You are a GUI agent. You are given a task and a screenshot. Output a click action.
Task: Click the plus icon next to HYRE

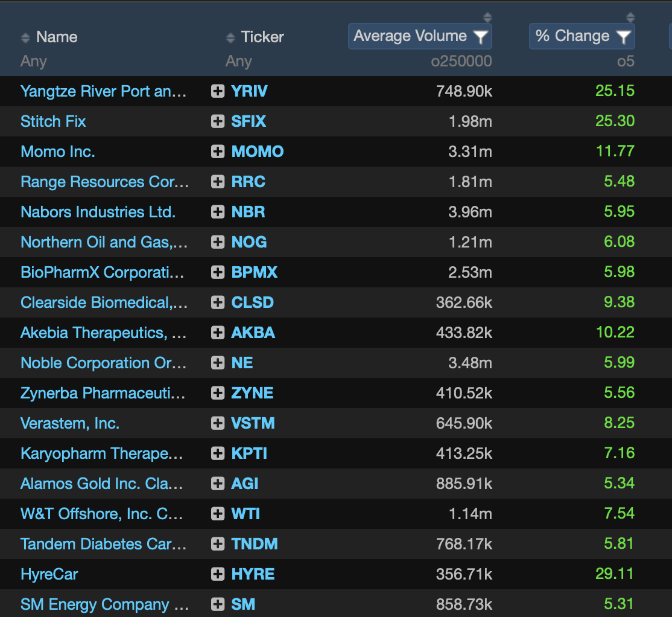(x=218, y=574)
